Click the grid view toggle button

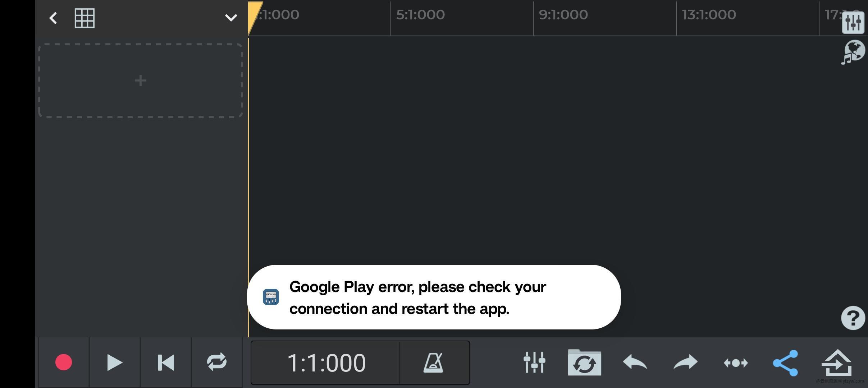[84, 17]
